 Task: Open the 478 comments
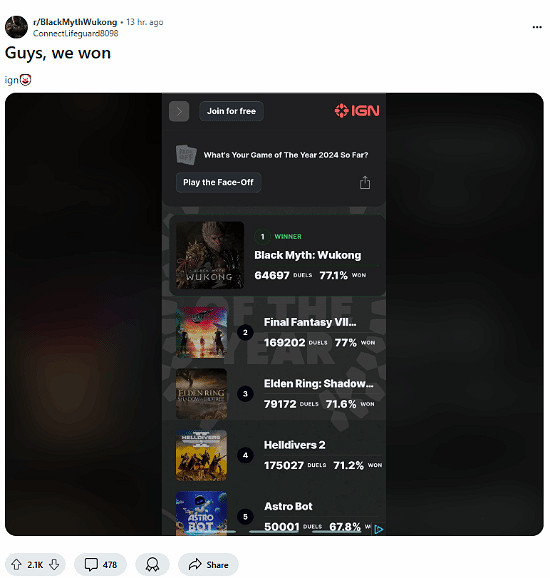(100, 564)
